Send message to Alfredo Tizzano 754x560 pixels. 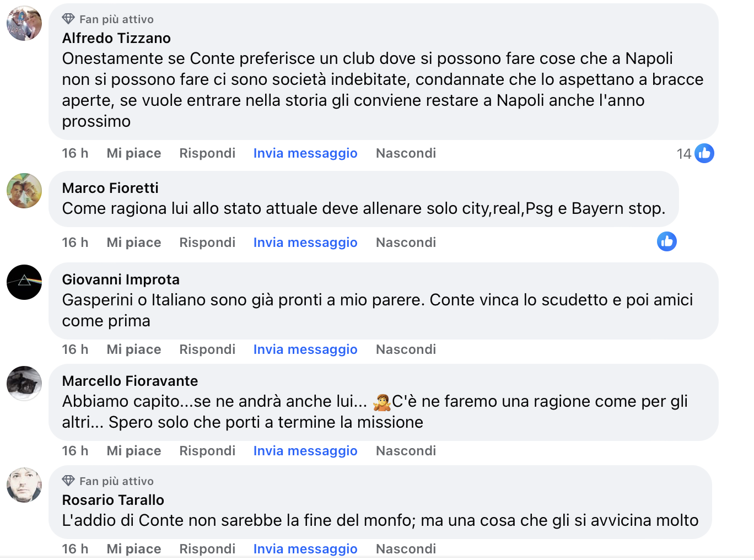pos(305,153)
